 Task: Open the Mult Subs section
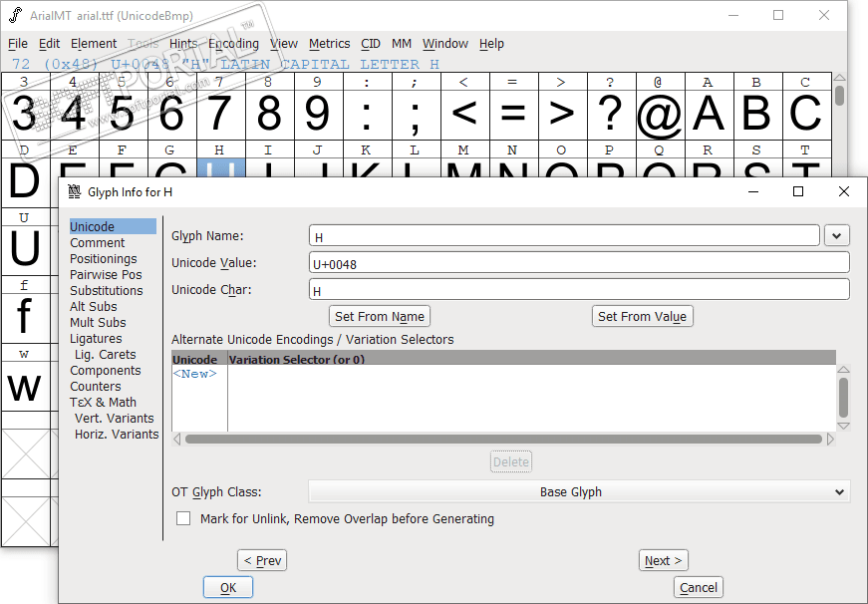click(x=98, y=323)
